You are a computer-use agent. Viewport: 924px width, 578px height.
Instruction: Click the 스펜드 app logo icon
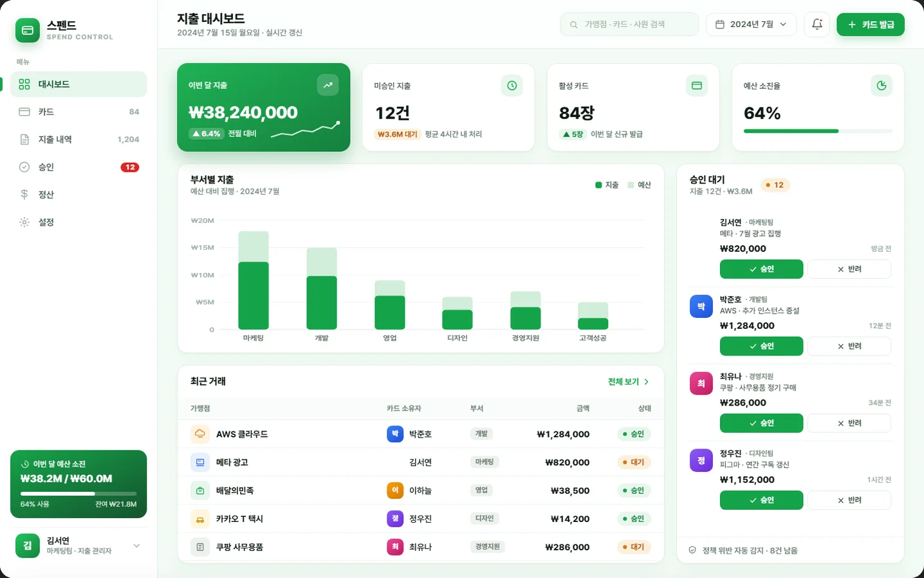click(x=28, y=30)
